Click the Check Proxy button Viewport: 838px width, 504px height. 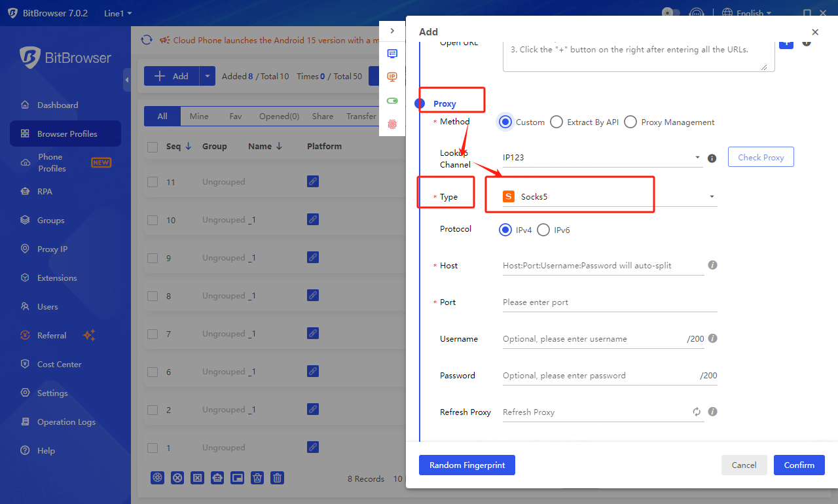(760, 157)
